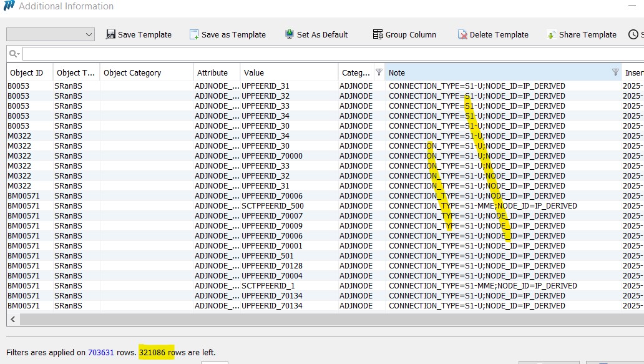Select the SCTPPEERID_500 value cell
This screenshot has width=644, height=364.
[x=272, y=206]
